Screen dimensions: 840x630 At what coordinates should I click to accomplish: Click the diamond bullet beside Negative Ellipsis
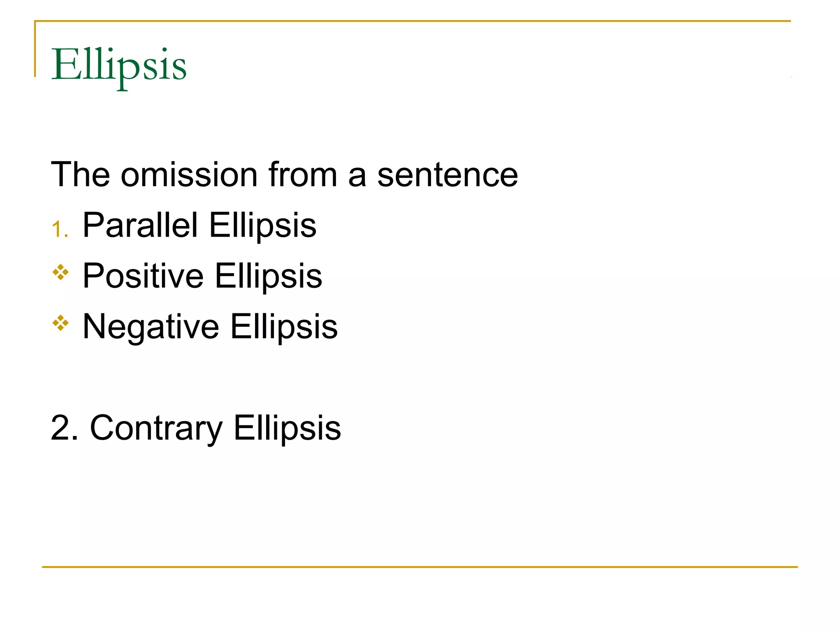coord(61,323)
